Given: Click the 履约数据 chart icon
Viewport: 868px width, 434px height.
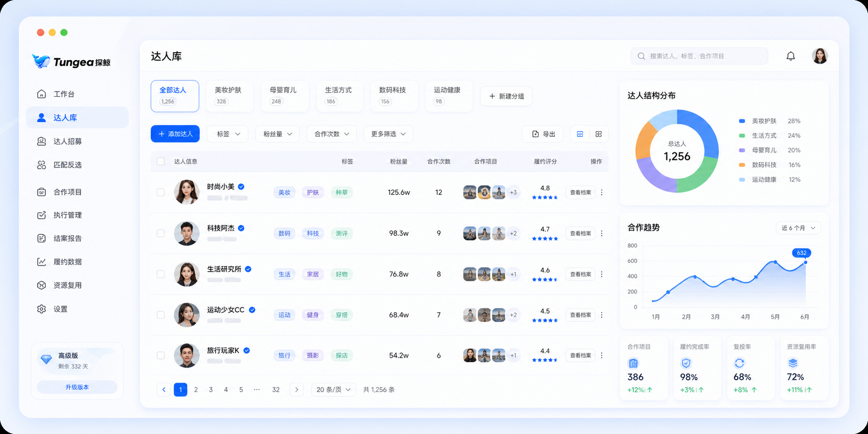Looking at the screenshot, I should click(42, 262).
